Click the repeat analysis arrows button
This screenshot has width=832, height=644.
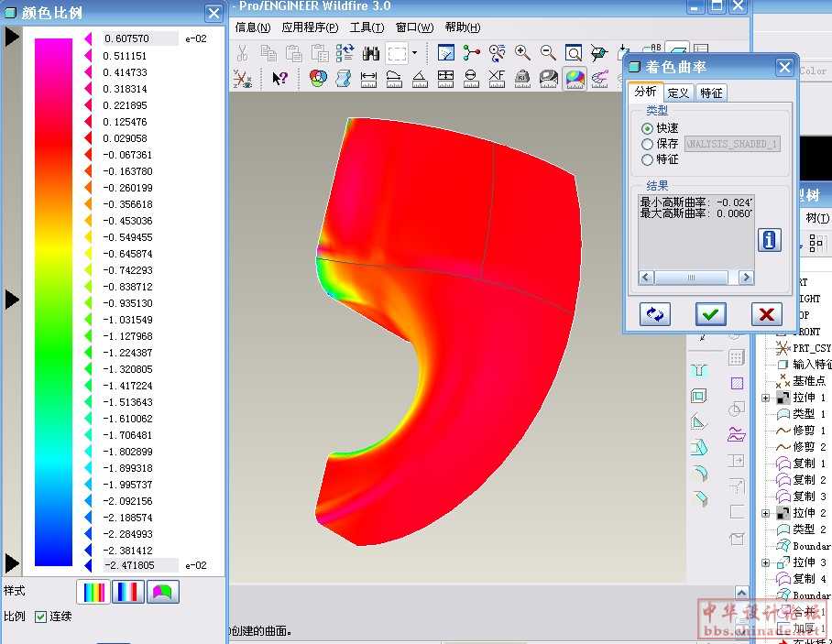tap(655, 314)
